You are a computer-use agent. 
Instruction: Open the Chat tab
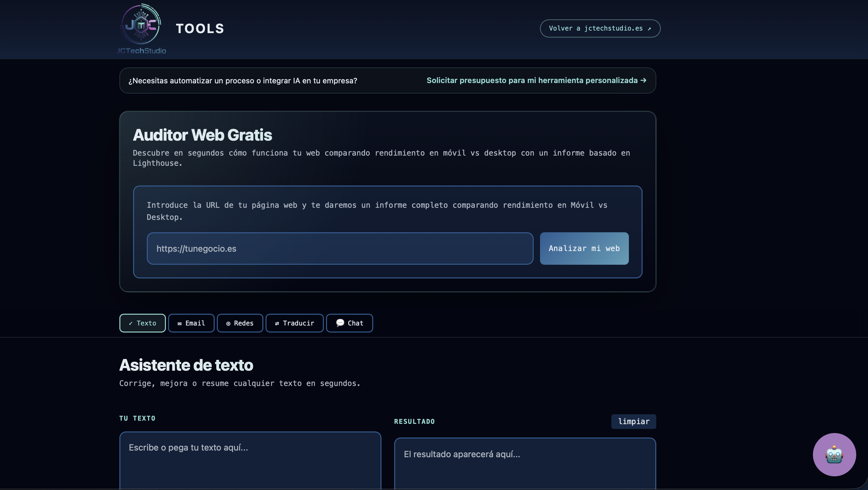(x=349, y=323)
